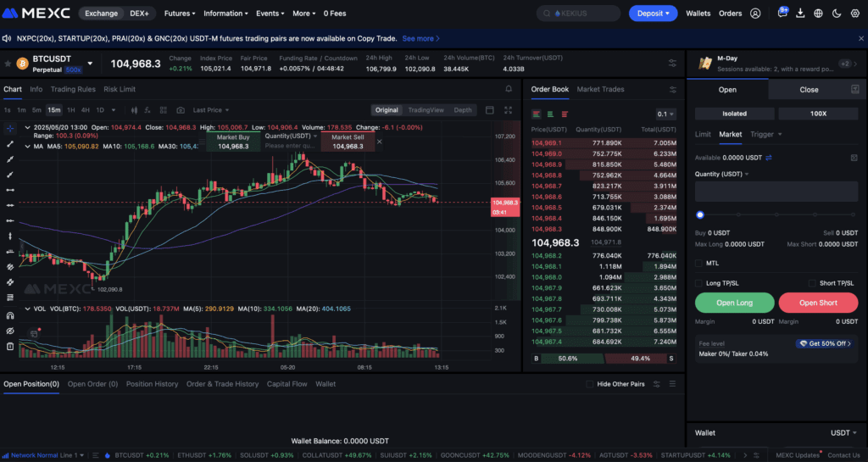This screenshot has height=462, width=868.
Task: Show bids-only order book view
Action: 550,114
